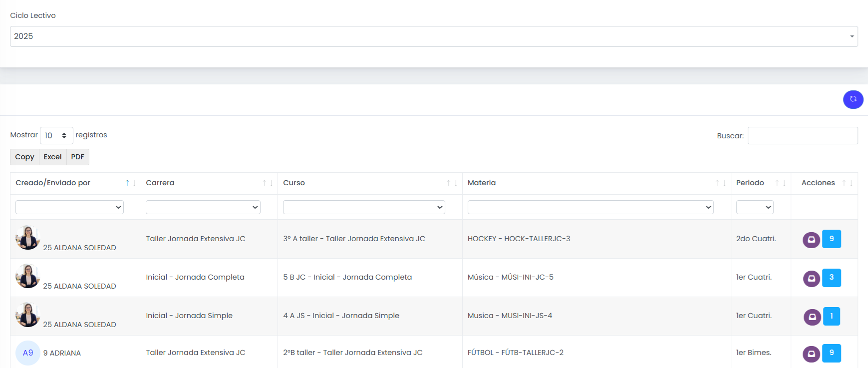Screen dimensions: 868x368
Task: Sort table by Creado/Enviado por column
Action: 75,183
